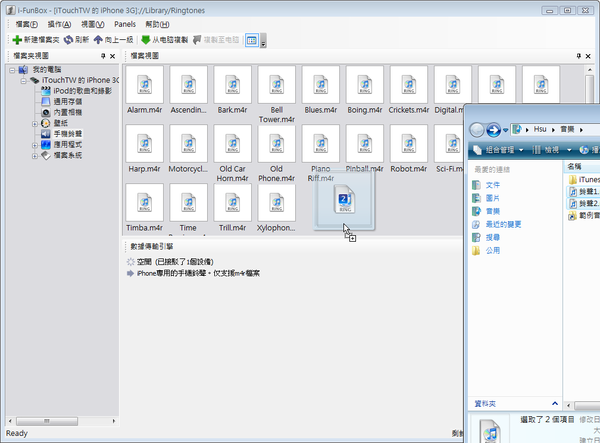Open Organize dropdown in Explorer toolbar
600x443 pixels.
tap(498, 150)
